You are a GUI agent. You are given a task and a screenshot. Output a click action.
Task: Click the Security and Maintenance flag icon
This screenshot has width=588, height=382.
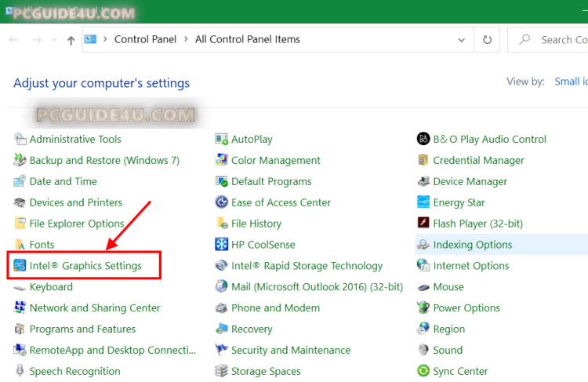coord(222,351)
